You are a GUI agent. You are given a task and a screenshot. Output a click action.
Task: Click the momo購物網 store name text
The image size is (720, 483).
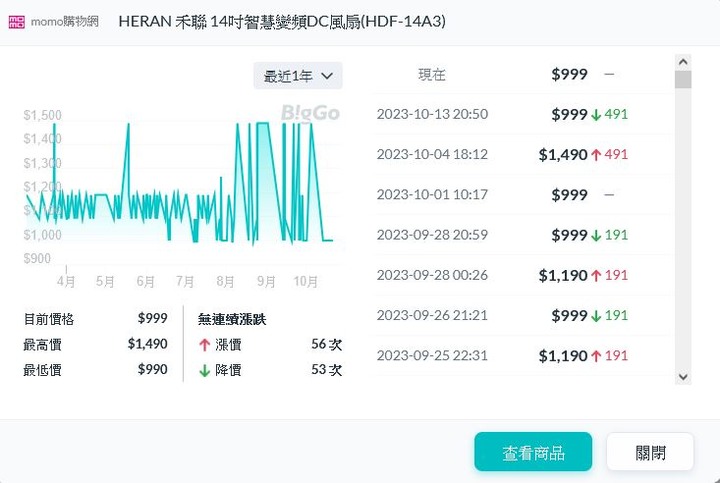[x=65, y=22]
